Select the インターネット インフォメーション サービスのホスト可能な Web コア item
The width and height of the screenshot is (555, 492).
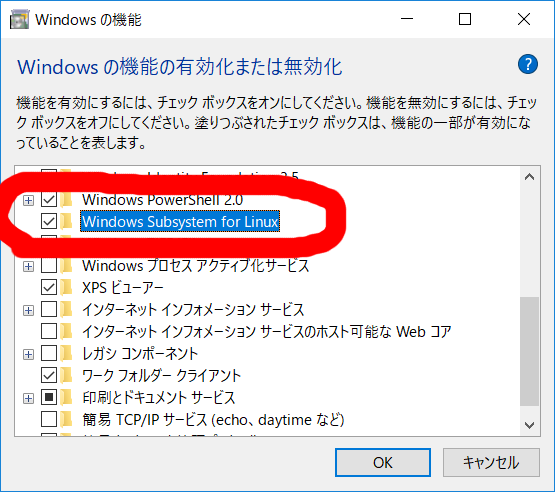point(267,332)
